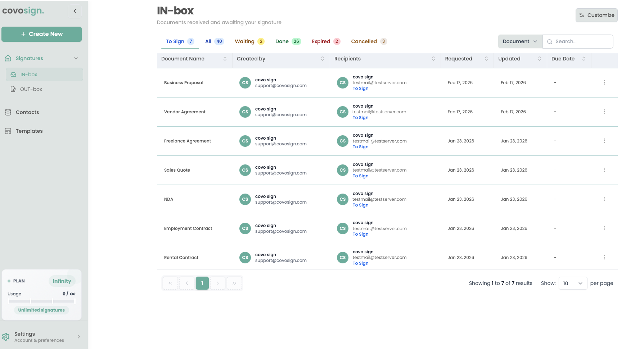
Task: Toggle sort order on Updated column
Action: click(540, 59)
